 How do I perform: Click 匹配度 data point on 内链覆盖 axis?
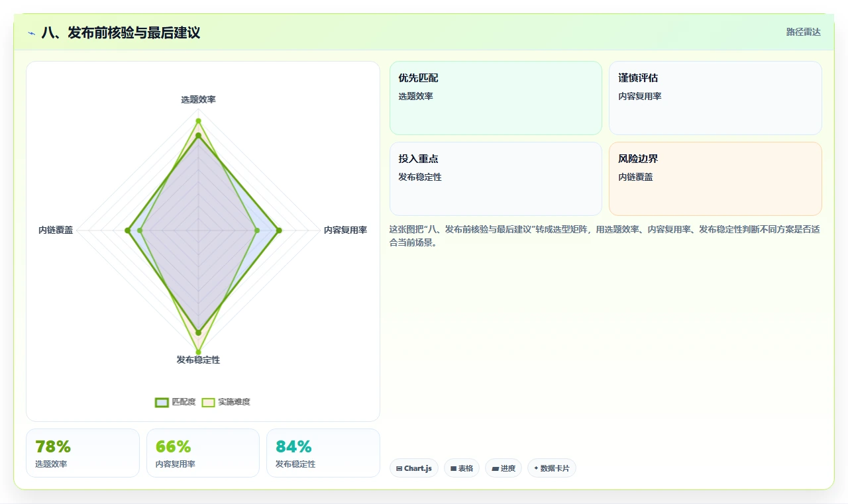pos(127,230)
